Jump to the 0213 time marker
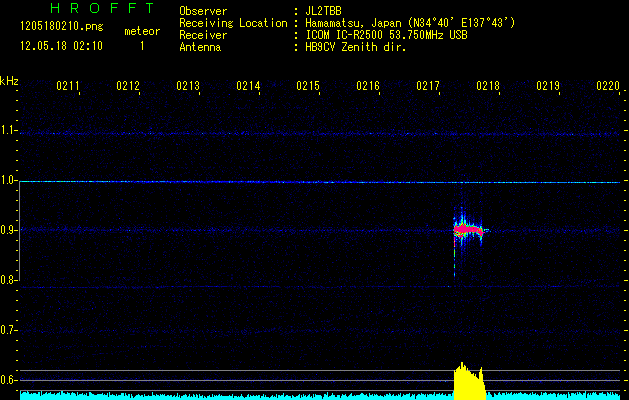The width and height of the screenshot is (629, 400). (x=188, y=87)
